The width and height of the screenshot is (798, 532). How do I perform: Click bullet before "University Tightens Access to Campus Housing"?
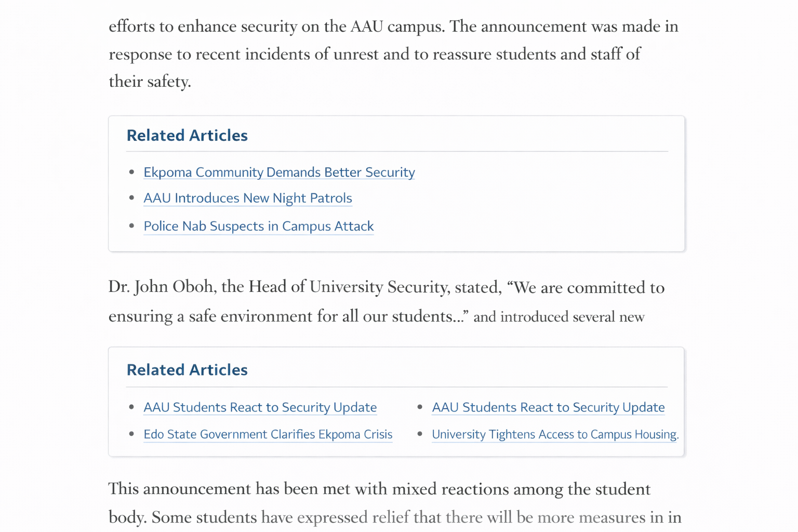coord(420,434)
